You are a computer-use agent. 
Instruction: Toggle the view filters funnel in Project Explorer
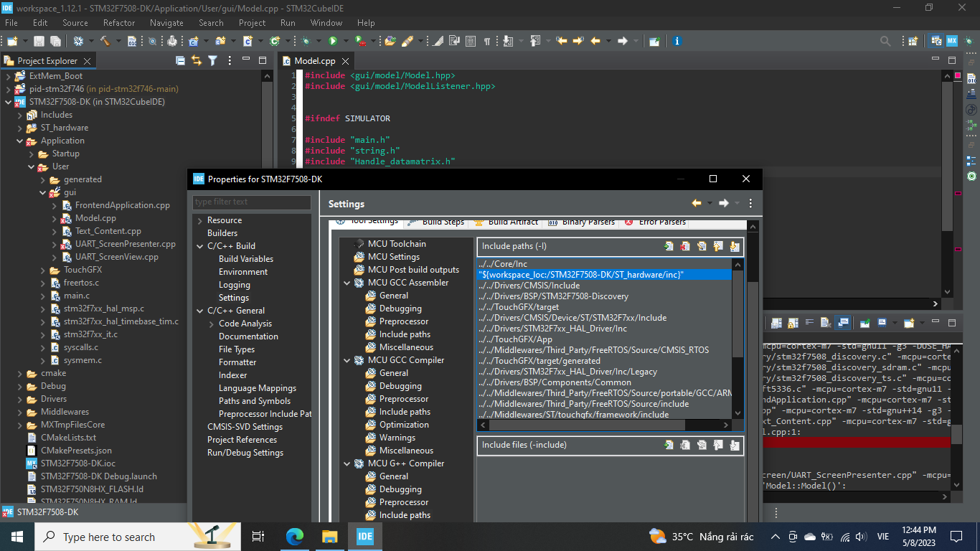212,60
